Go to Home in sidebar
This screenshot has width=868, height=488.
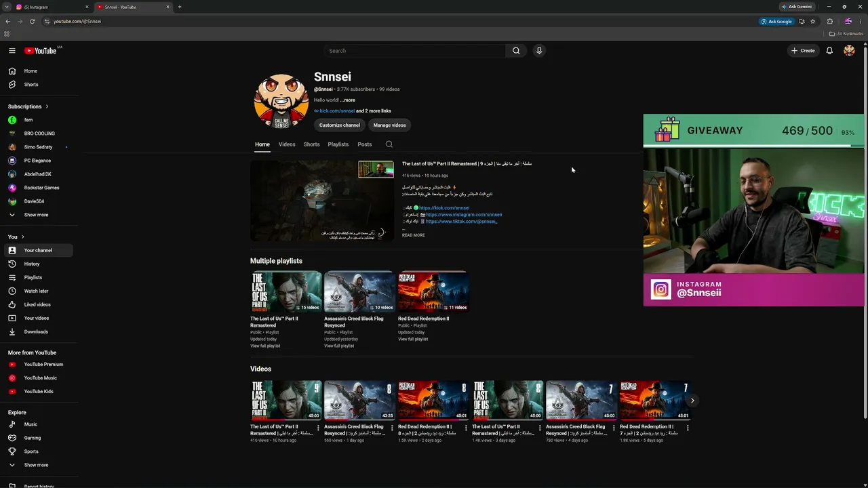tap(38, 71)
